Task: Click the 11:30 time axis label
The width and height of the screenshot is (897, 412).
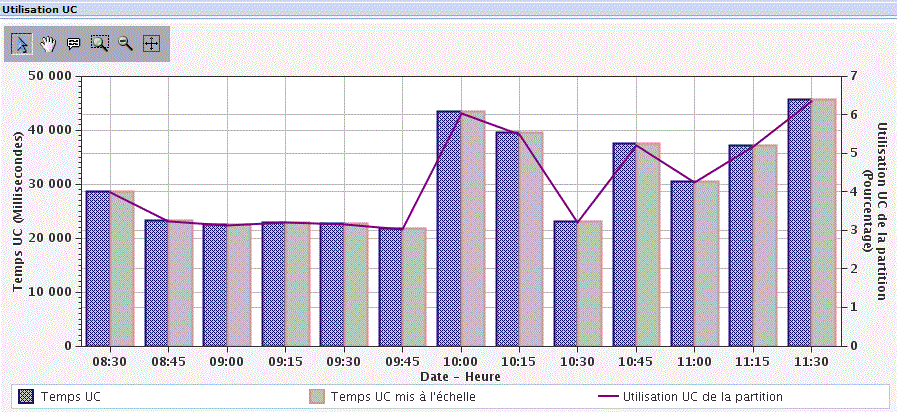Action: point(811,363)
